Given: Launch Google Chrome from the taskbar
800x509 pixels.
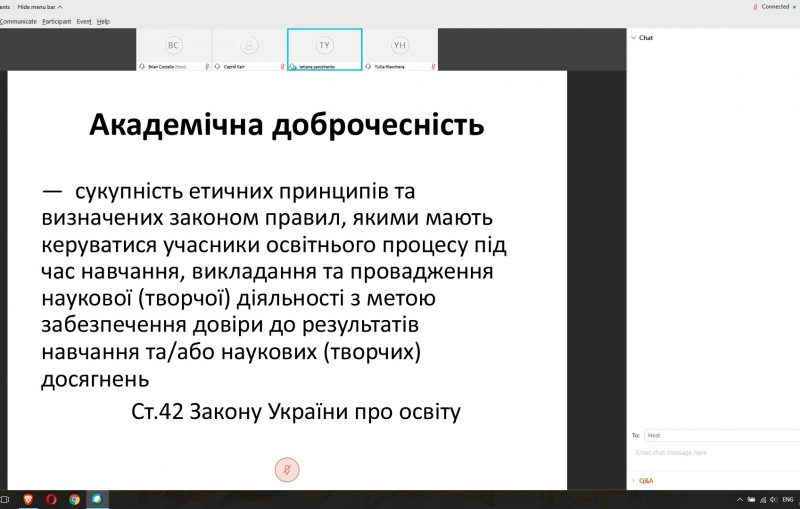Looking at the screenshot, I should pos(74,499).
